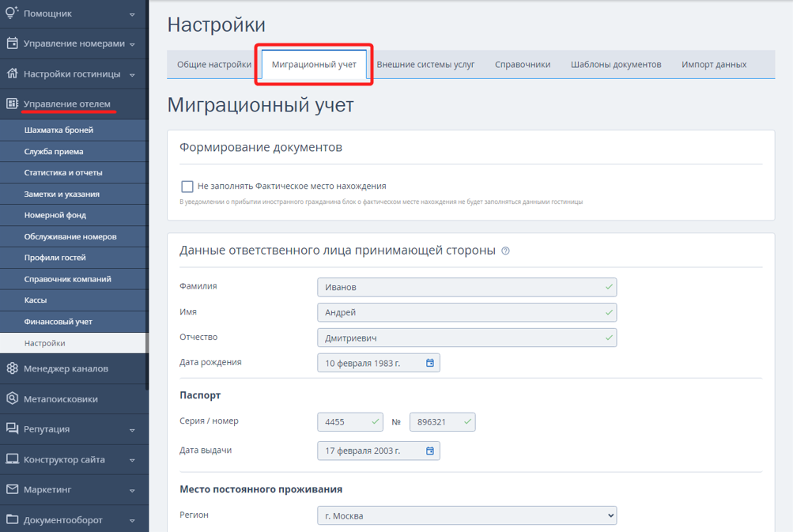Image resolution: width=793 pixels, height=532 pixels.
Task: Open Обслуживание номеров
Action: [74, 236]
